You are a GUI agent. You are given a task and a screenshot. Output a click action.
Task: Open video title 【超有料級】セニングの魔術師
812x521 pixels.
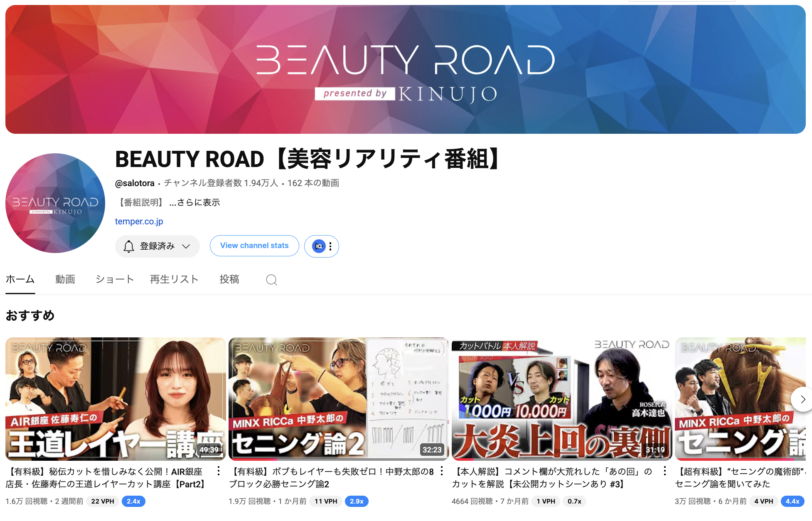(740, 478)
